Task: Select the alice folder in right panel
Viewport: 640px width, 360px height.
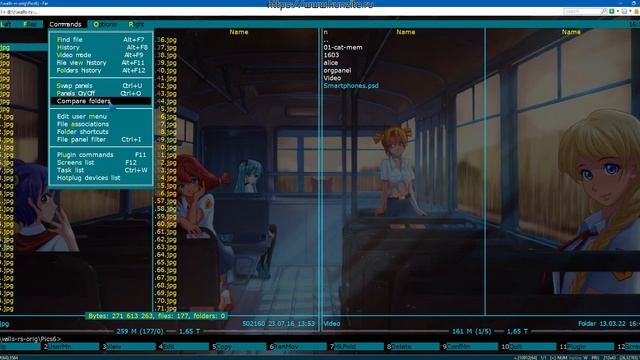Action: click(x=331, y=63)
